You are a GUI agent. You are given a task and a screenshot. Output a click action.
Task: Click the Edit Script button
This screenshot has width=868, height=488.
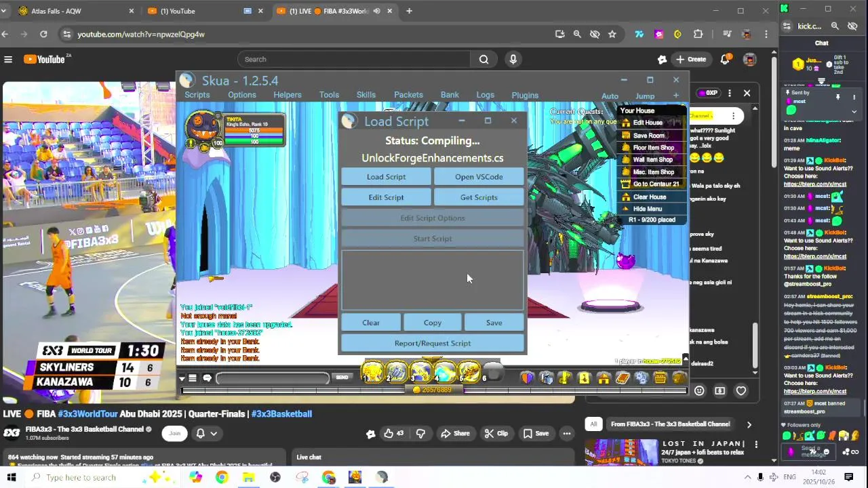coord(386,197)
